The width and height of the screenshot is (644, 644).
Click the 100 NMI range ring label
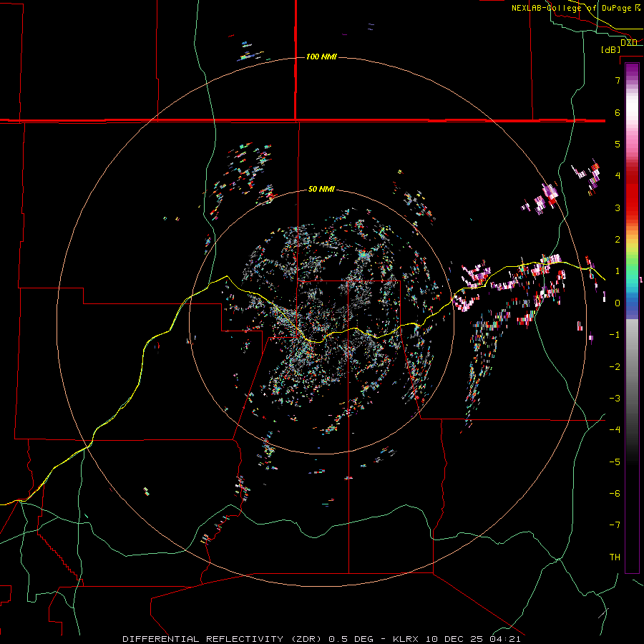(321, 57)
